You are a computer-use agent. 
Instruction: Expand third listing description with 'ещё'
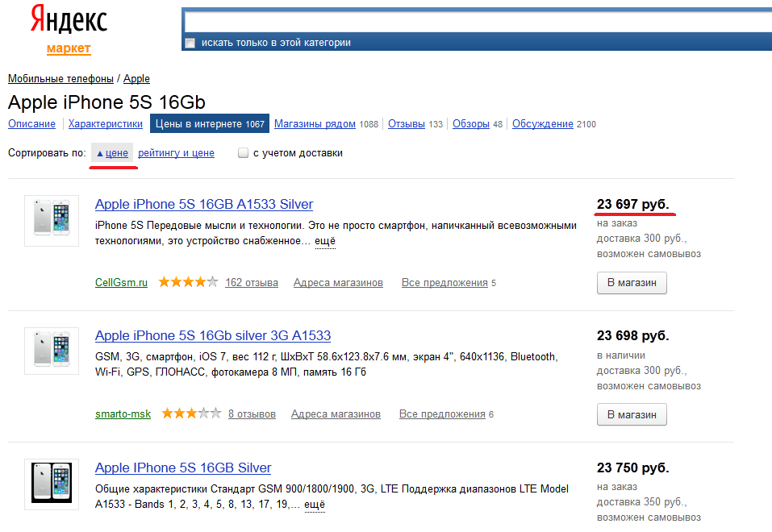click(315, 505)
